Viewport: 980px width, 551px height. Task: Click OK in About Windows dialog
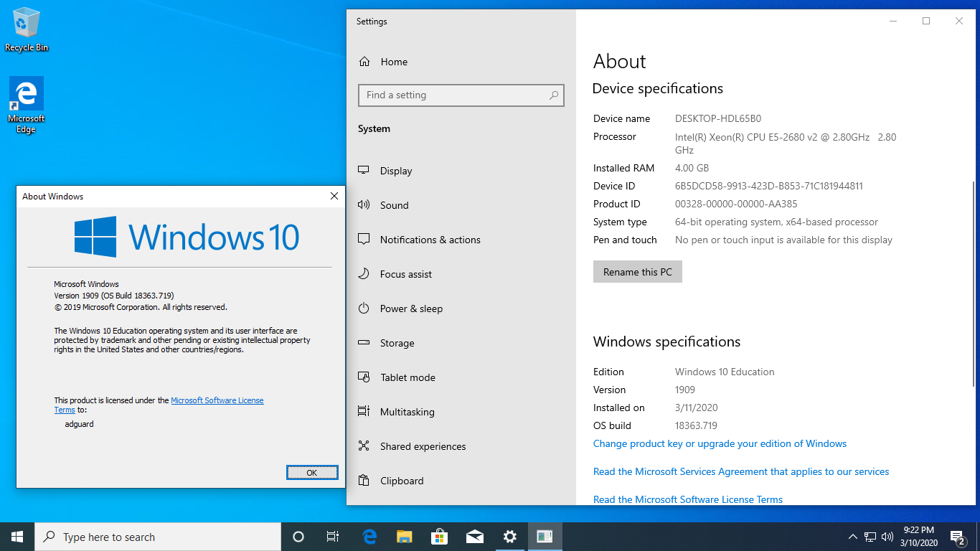point(311,473)
